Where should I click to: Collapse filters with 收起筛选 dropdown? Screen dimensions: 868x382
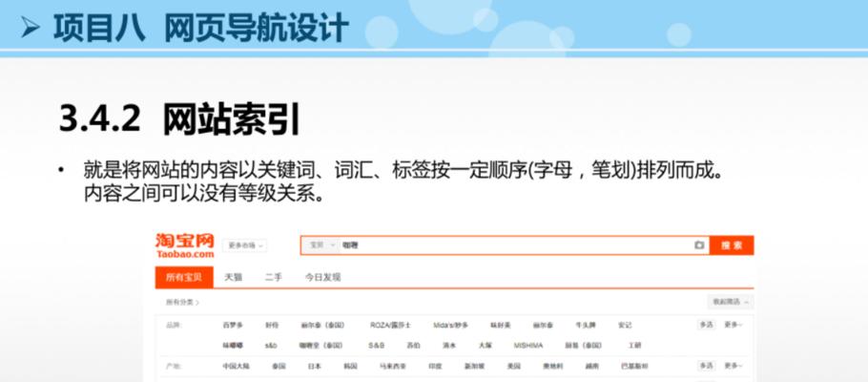(x=730, y=302)
